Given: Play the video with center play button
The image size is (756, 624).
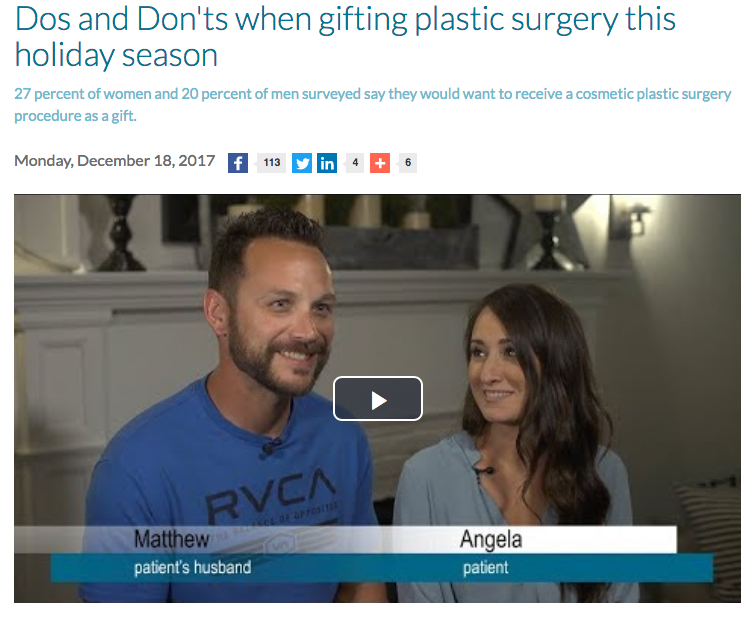Looking at the screenshot, I should pyautogui.click(x=378, y=399).
